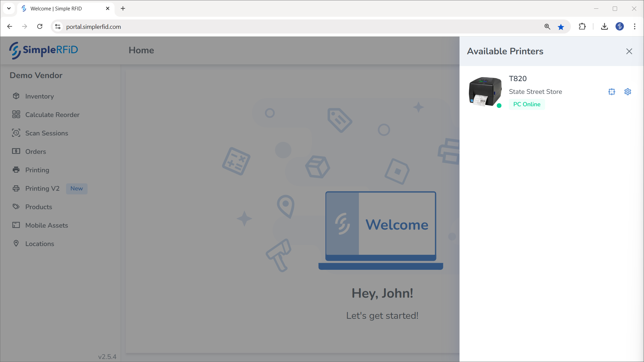Click the Inventory box icon
This screenshot has width=644, height=362.
pyautogui.click(x=16, y=96)
